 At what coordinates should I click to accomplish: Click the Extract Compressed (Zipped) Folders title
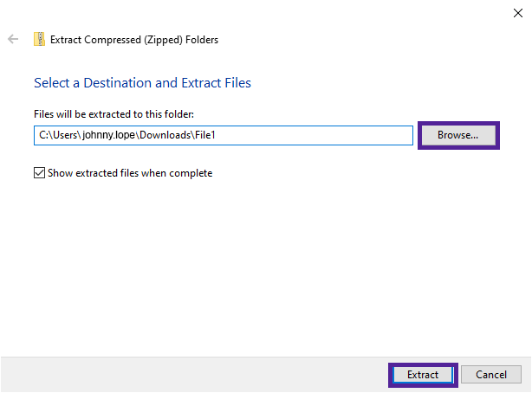[134, 40]
